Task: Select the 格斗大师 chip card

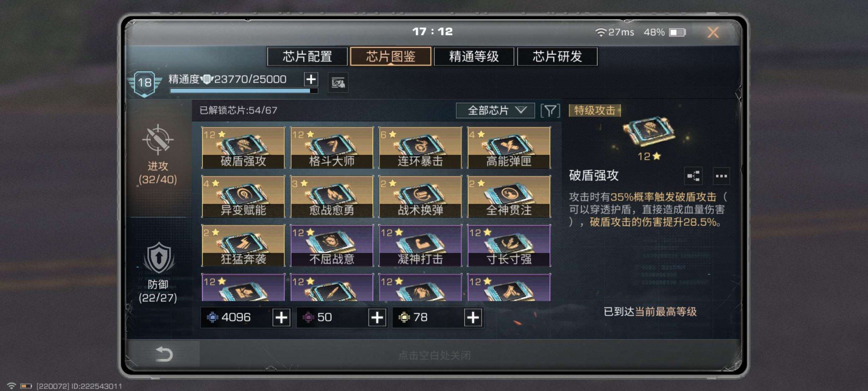Action: click(332, 147)
